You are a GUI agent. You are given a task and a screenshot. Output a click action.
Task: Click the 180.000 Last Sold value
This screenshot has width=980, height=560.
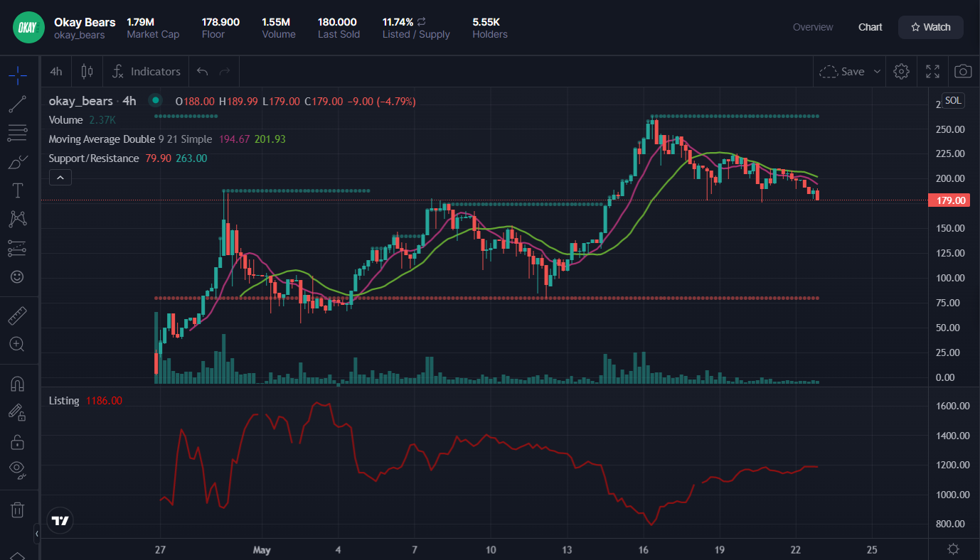(x=337, y=22)
